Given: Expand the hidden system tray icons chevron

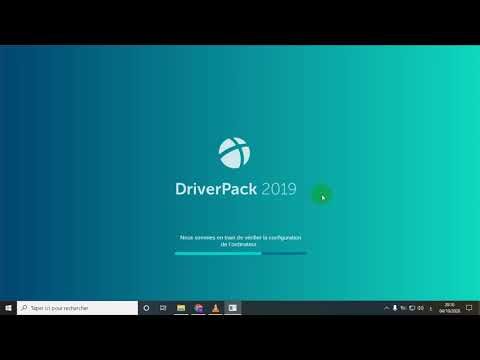Looking at the screenshot, I should pos(386,308).
